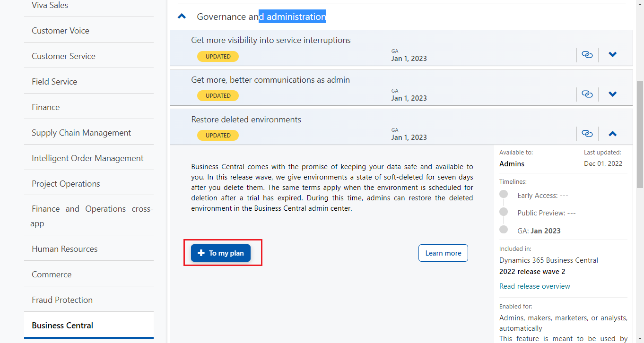This screenshot has height=343, width=644.
Task: Select Business Central in the sidebar
Action: tap(62, 325)
